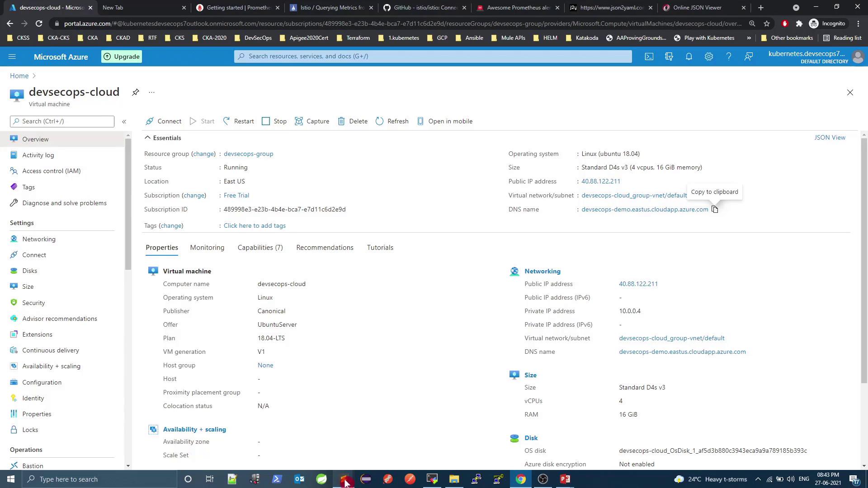
Task: Show hidden bookmarks overflow chevron
Action: (x=749, y=38)
